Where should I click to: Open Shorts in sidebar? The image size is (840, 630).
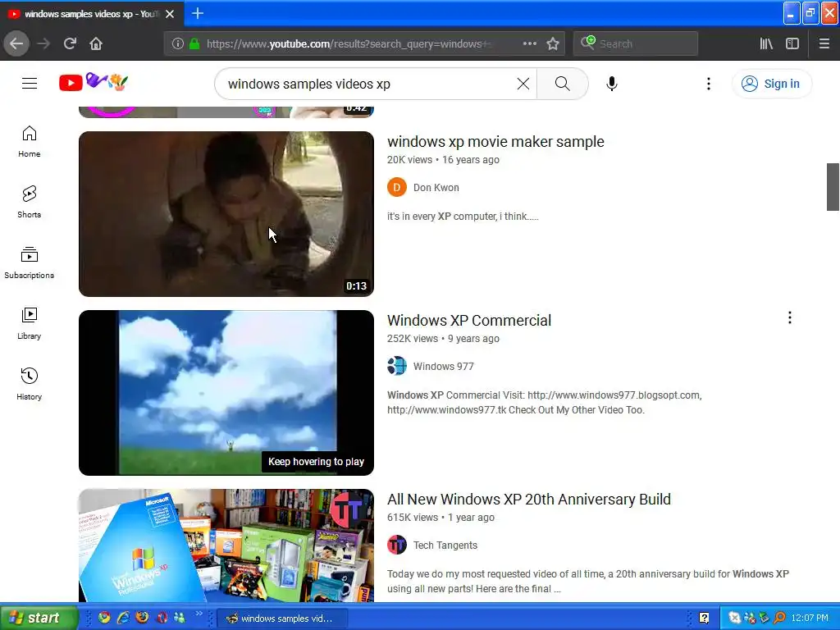pyautogui.click(x=29, y=203)
